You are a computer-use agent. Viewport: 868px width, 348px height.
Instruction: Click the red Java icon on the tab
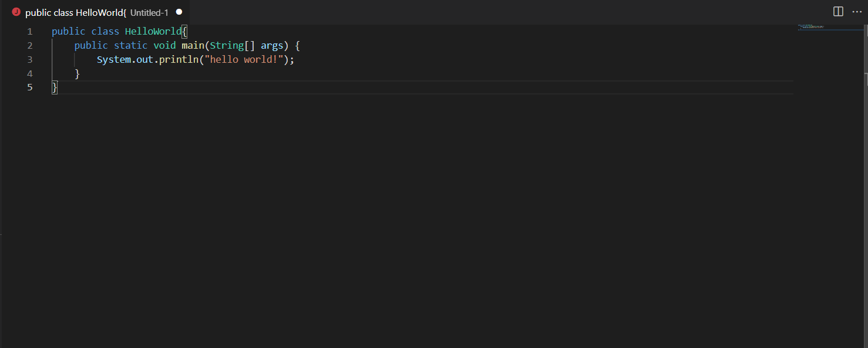click(x=16, y=11)
